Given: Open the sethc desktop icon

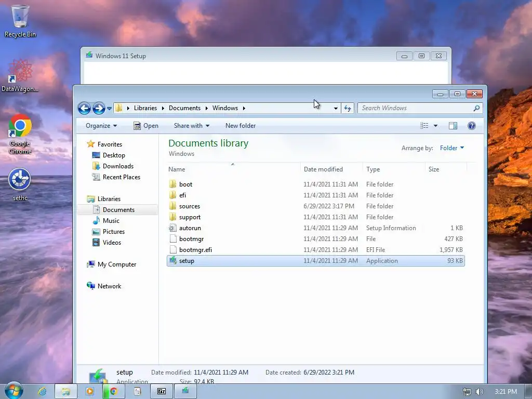Looking at the screenshot, I should [20, 184].
